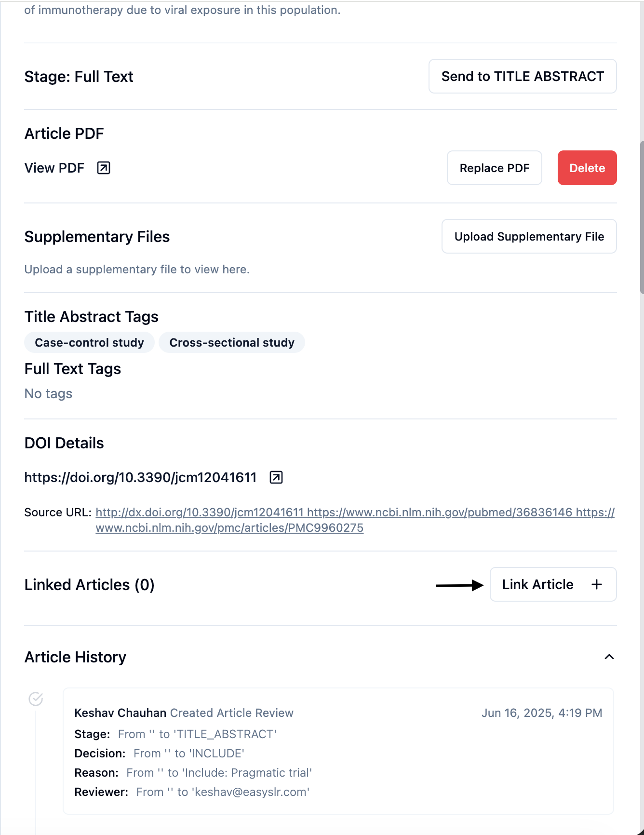Open the View PDF text link
Screen dimensions: 644x835
[x=54, y=168]
